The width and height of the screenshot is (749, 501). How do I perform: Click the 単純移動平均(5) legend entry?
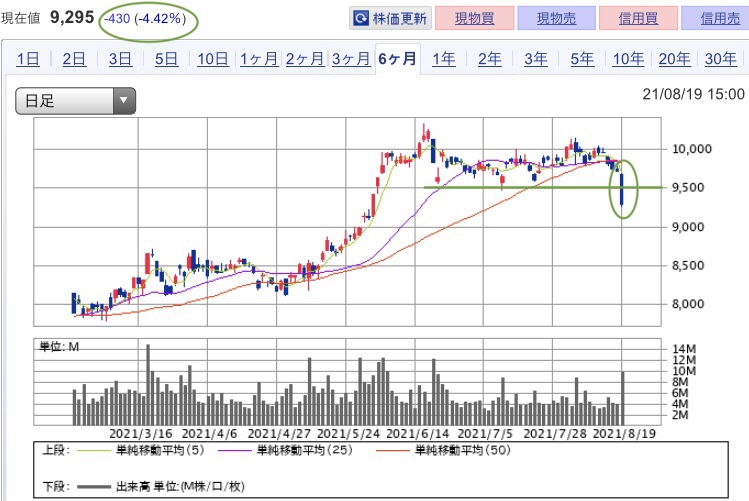tap(140, 450)
